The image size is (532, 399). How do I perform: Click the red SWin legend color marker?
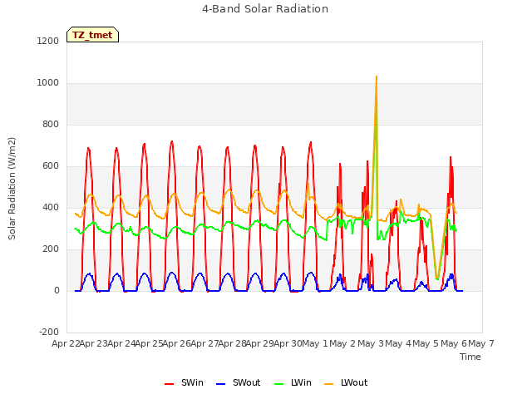[169, 384]
